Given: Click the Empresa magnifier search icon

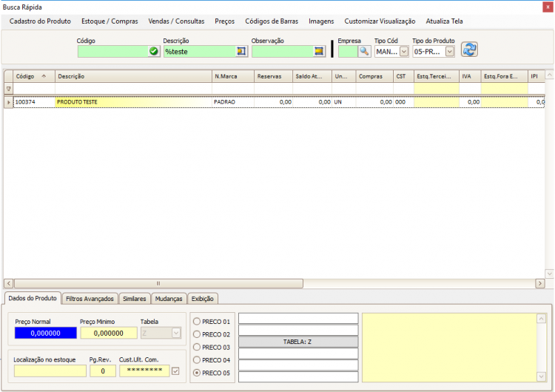Looking at the screenshot, I should pos(364,51).
